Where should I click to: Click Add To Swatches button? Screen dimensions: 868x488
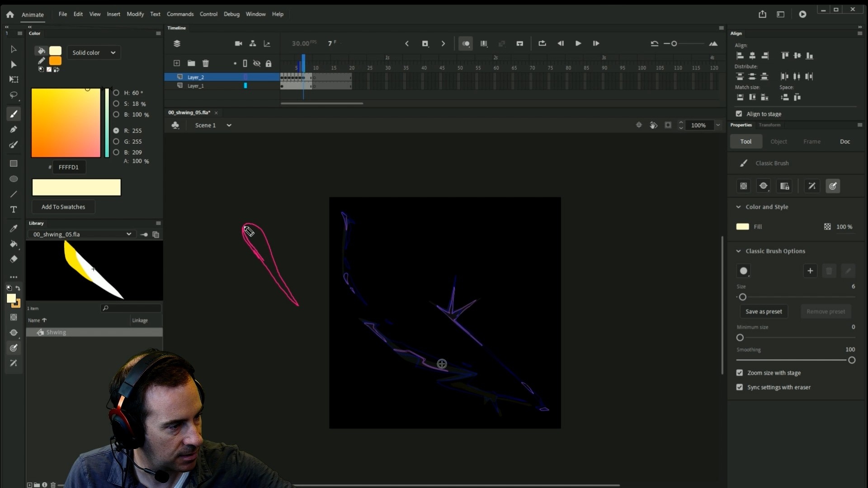pyautogui.click(x=63, y=207)
